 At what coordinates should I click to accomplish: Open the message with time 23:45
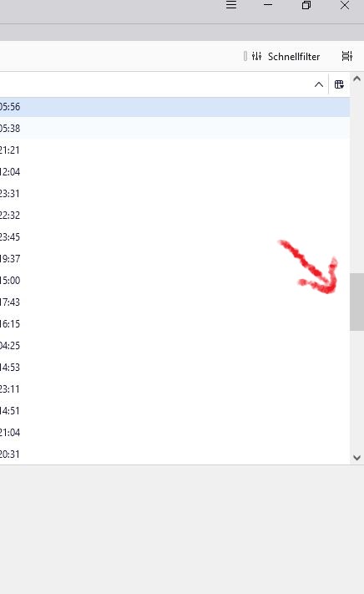click(174, 237)
